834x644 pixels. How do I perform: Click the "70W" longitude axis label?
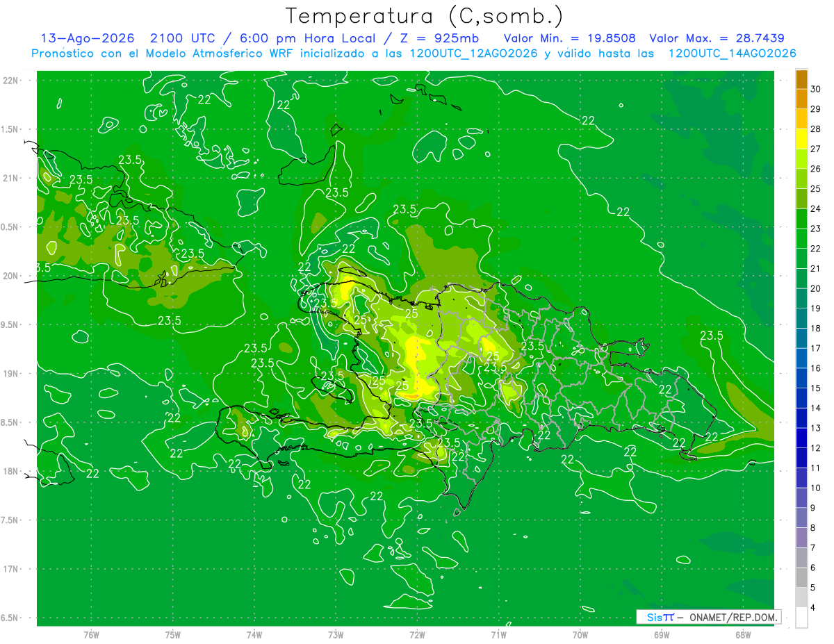click(580, 635)
